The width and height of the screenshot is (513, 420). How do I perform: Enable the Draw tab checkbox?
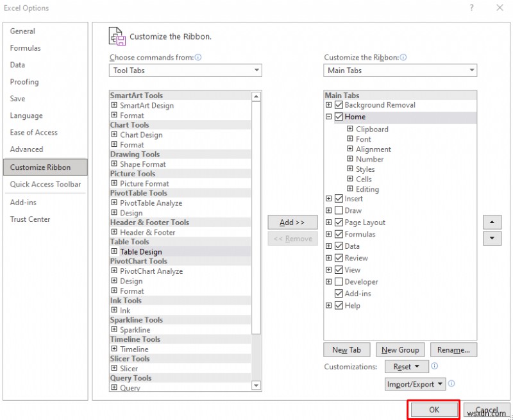[339, 210]
